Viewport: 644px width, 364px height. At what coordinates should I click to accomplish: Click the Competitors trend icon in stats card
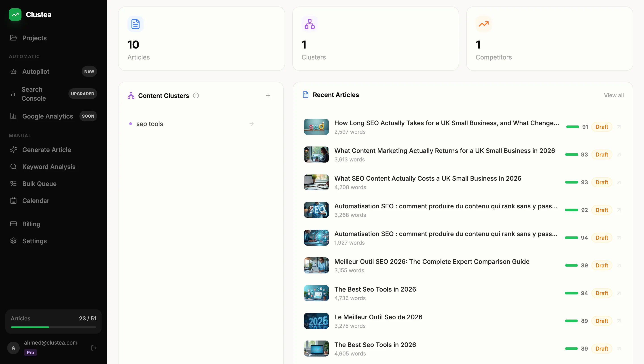(x=483, y=24)
